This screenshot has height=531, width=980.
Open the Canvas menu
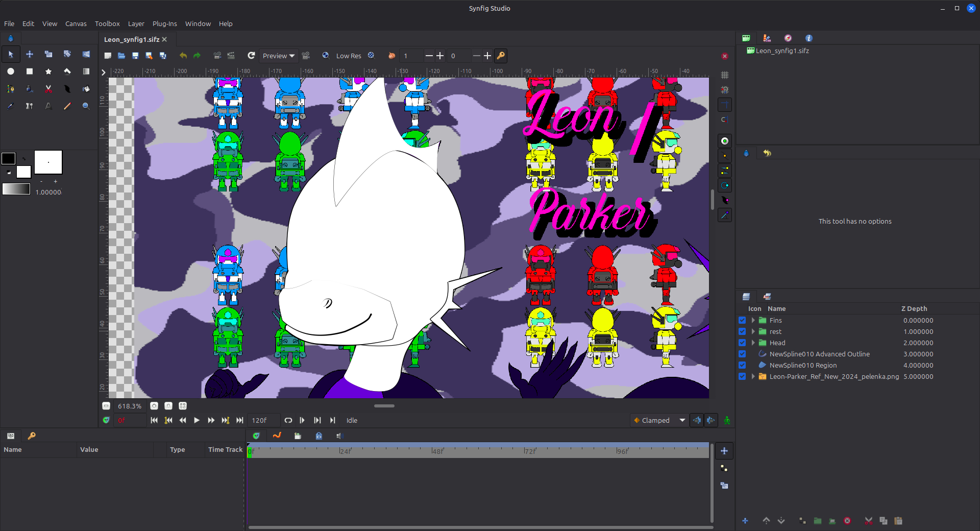point(76,23)
